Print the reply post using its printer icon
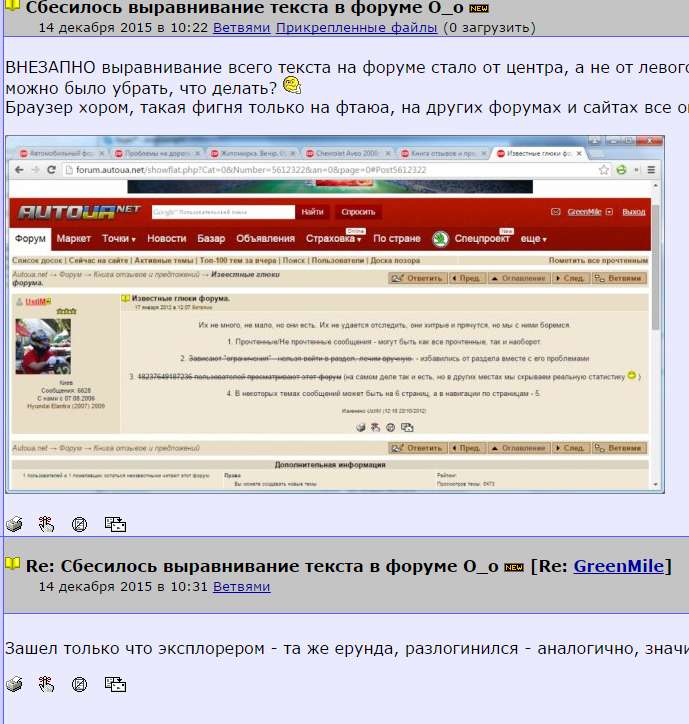Screen dimensions: 689x724 pyautogui.click(x=14, y=685)
